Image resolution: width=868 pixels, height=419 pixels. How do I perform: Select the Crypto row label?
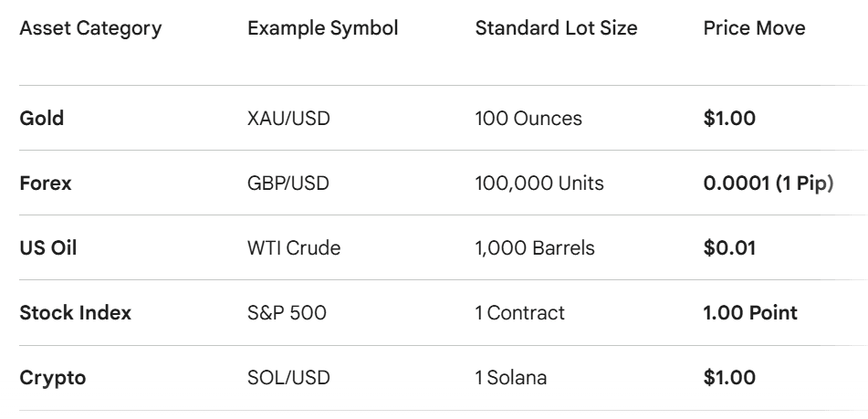tap(53, 377)
